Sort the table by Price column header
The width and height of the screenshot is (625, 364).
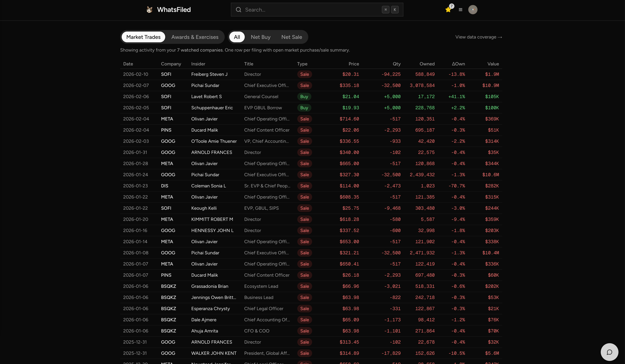pos(354,64)
